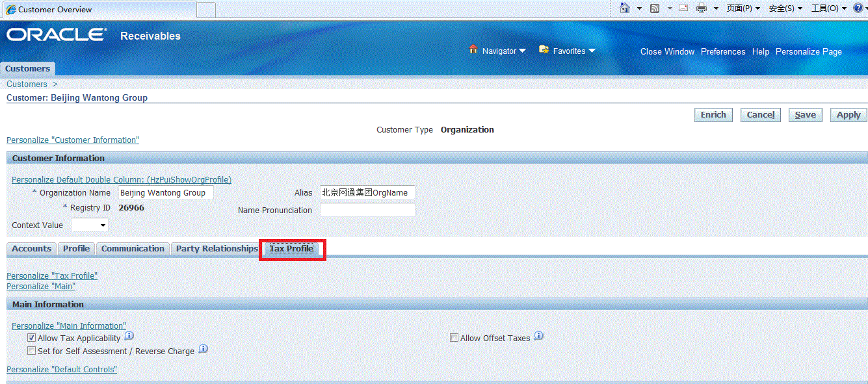The width and height of the screenshot is (868, 384).
Task: Click the RSS feeds icon
Action: [655, 8]
